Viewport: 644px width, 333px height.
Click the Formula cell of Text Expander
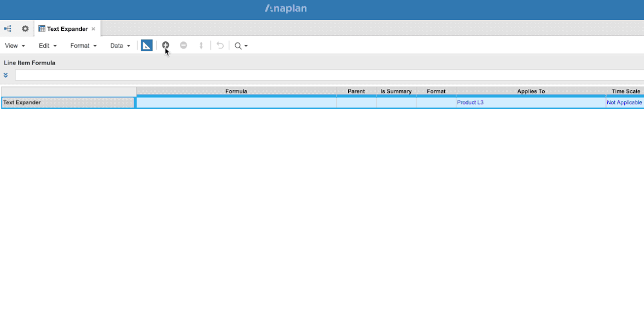(236, 102)
